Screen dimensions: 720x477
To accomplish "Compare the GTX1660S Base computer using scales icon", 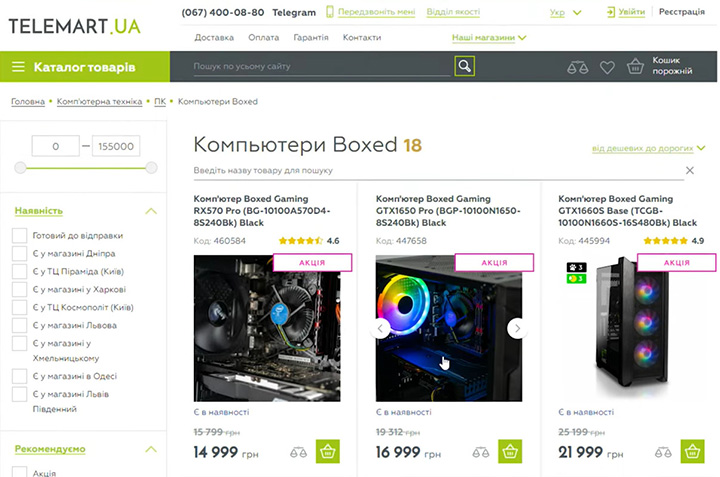I will click(663, 453).
